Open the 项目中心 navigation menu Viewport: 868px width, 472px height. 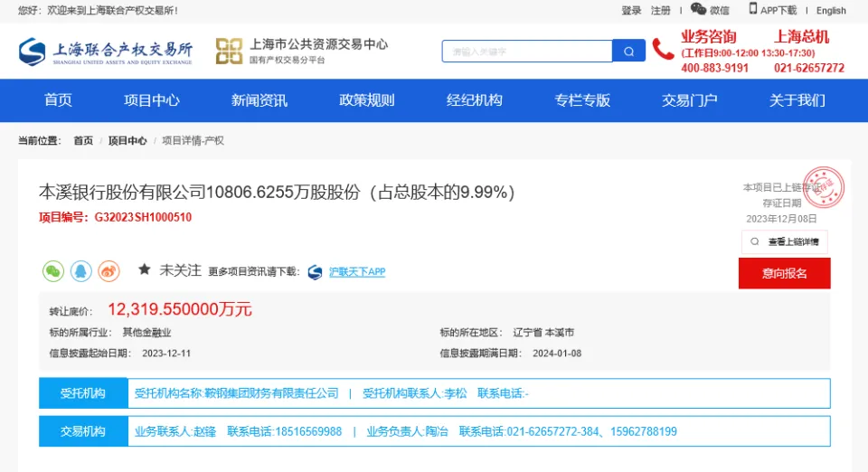(x=152, y=100)
